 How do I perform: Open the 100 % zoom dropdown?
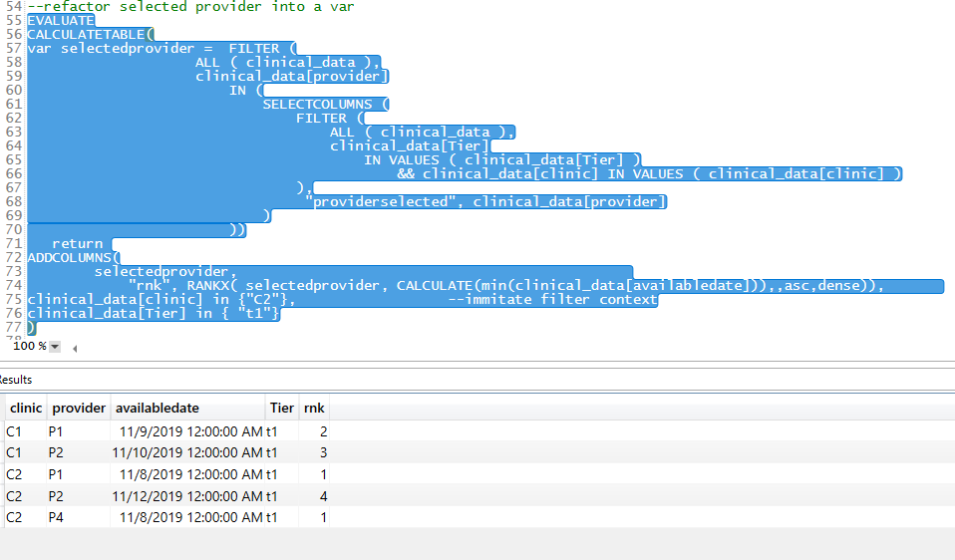click(x=54, y=347)
